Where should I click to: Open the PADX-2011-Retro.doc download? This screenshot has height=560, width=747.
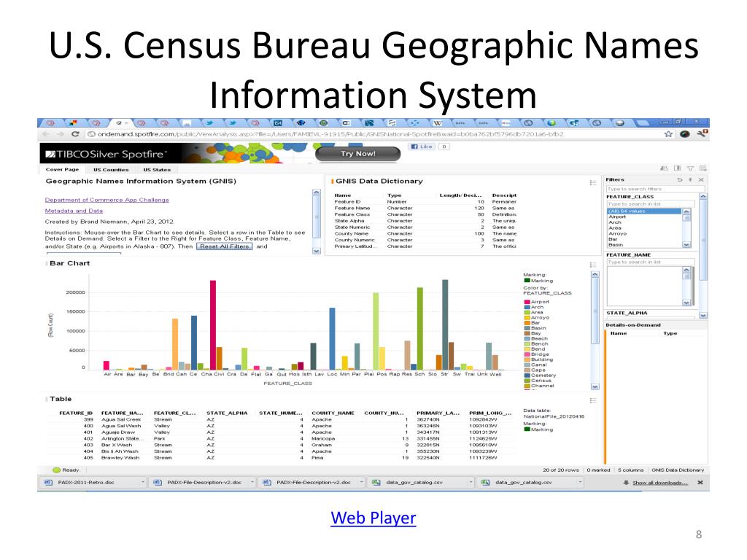tap(86, 483)
